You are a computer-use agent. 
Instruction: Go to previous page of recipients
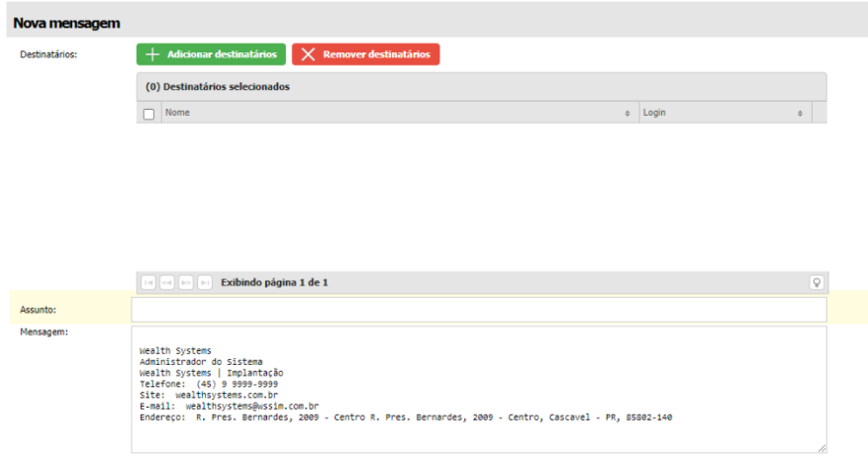pos(166,283)
